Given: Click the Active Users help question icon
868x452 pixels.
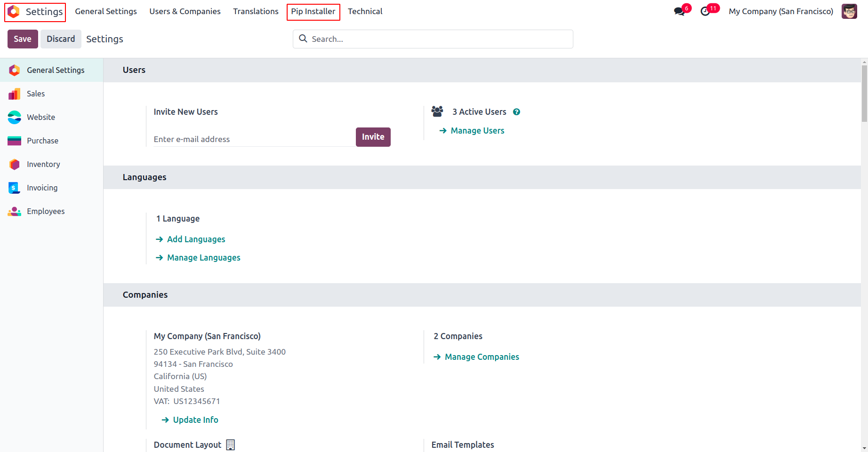Looking at the screenshot, I should [516, 112].
